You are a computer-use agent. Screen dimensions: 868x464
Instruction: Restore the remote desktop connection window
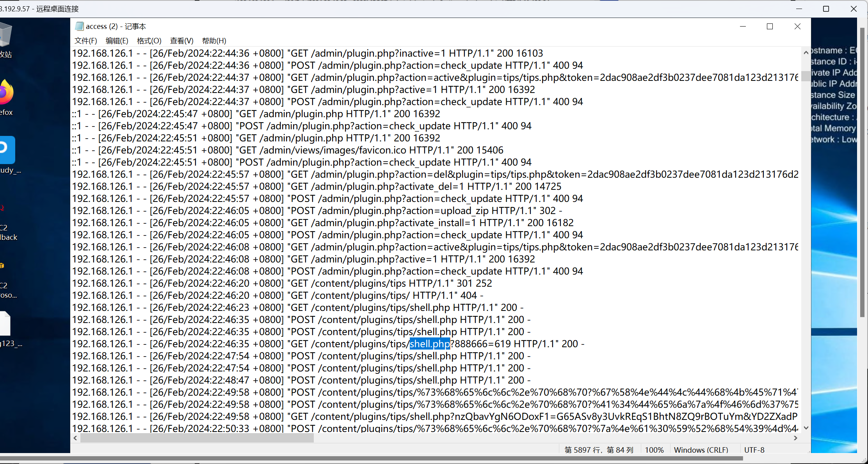point(826,9)
